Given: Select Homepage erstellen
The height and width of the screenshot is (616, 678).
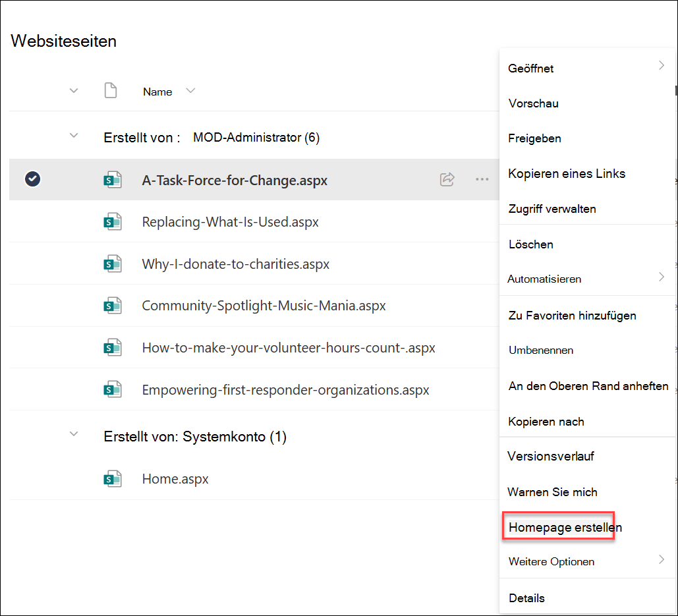Looking at the screenshot, I should pos(565,527).
